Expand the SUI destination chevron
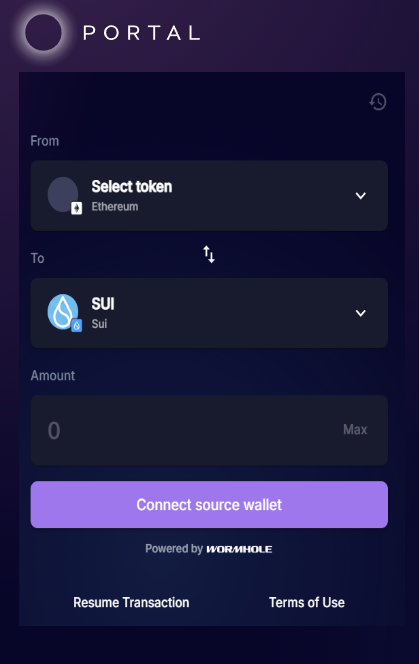Image resolution: width=419 pixels, height=664 pixels. click(x=361, y=313)
